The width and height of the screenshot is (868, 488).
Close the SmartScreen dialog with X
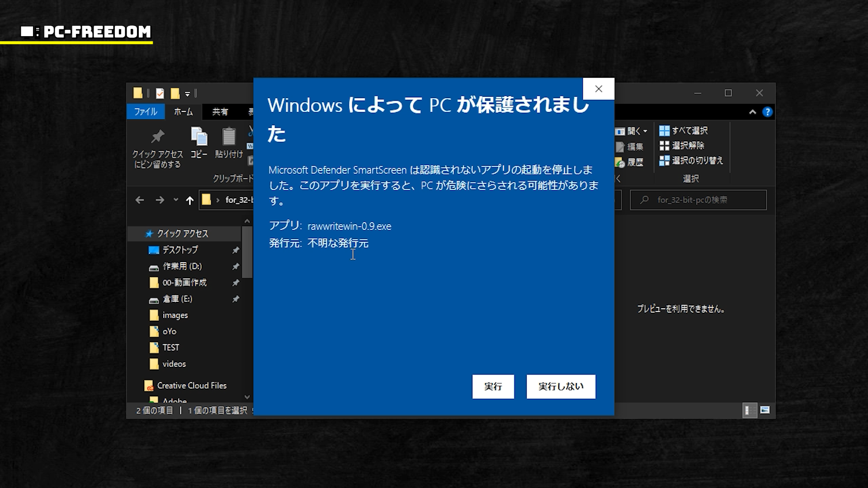598,89
